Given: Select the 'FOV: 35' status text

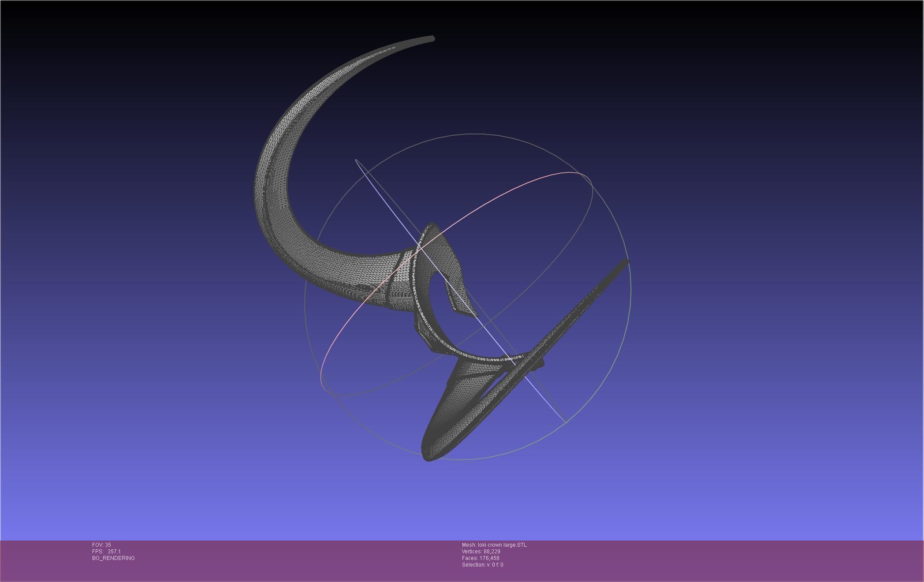Looking at the screenshot, I should coord(101,545).
